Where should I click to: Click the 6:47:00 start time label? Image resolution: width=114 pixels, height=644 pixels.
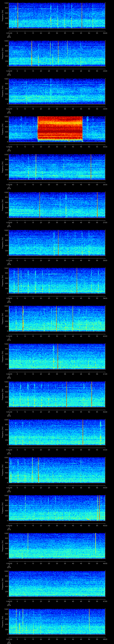click(x=9, y=639)
